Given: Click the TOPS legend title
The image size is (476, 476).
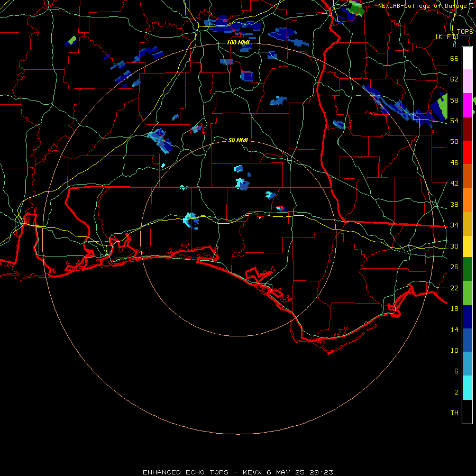Looking at the screenshot, I should point(465,32).
